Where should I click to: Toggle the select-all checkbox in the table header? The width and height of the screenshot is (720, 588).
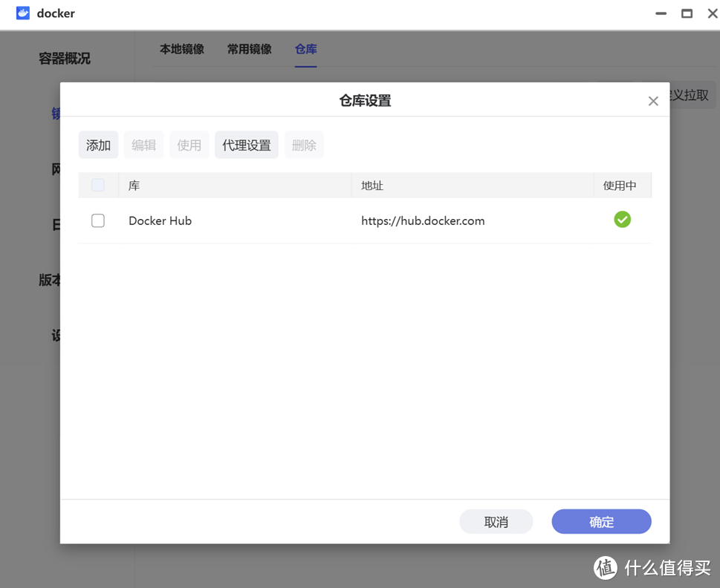97,185
